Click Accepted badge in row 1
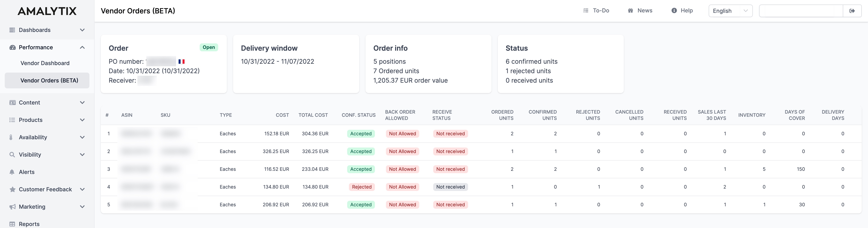Screen dimensions: 868x228 (361, 134)
